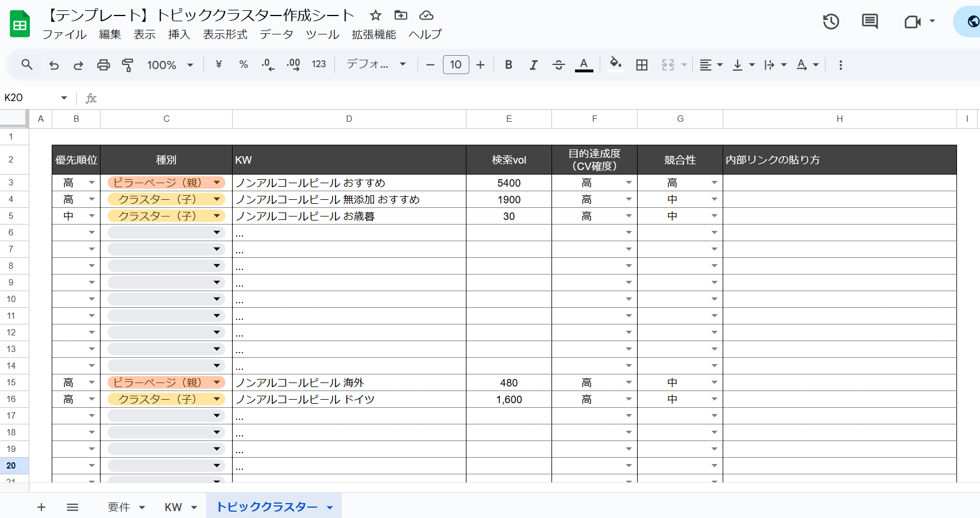Open the 表示 menu

click(144, 34)
